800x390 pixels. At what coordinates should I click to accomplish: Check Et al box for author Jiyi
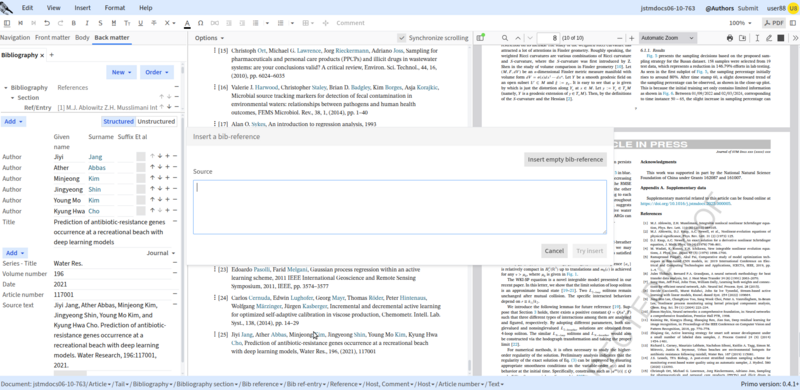pos(141,157)
